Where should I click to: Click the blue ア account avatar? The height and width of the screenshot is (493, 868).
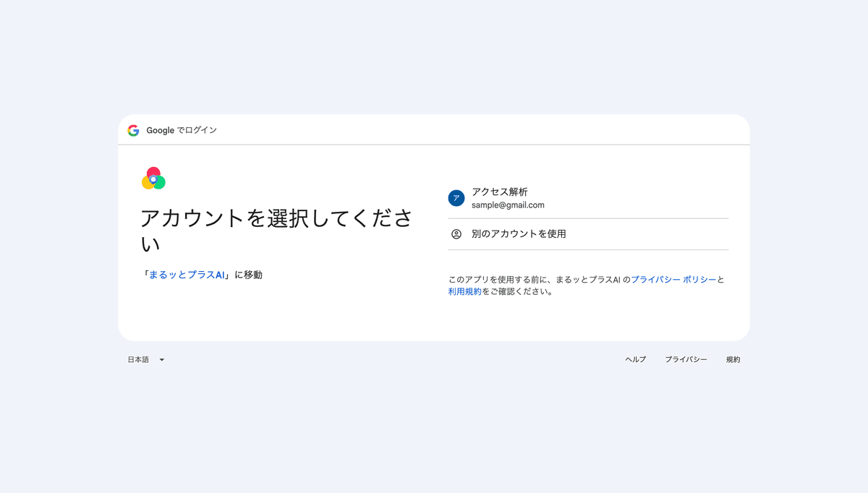click(456, 198)
